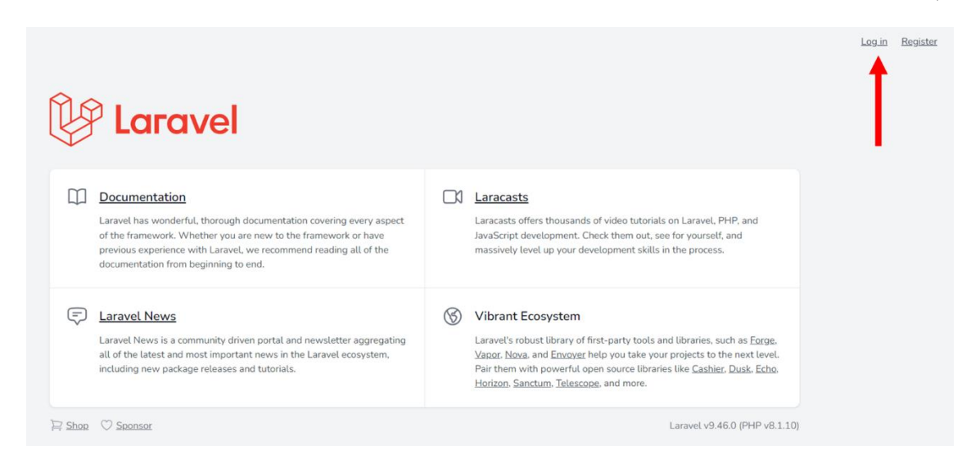Visit the Nova link
The image size is (980, 459).
[516, 355]
